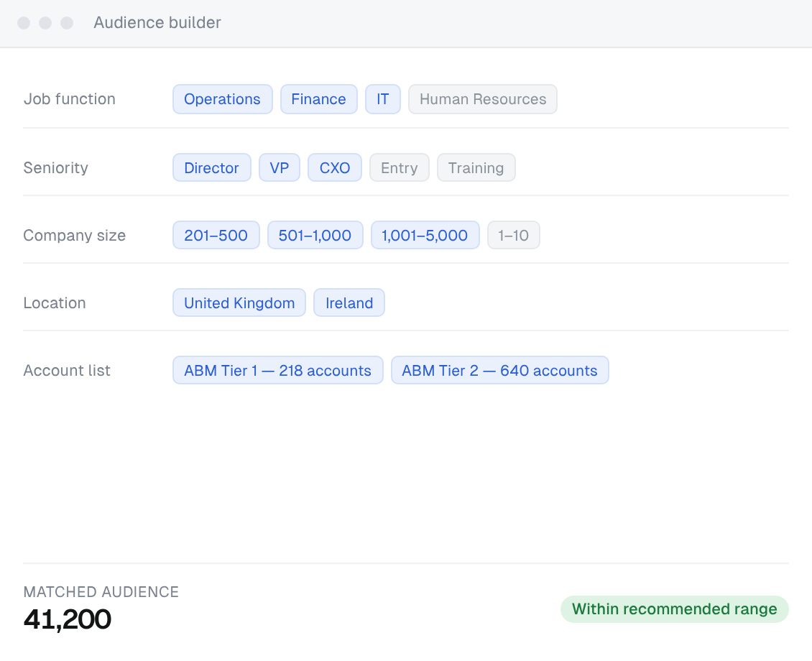Click the Account list row label
The width and height of the screenshot is (812, 661).
[67, 371]
